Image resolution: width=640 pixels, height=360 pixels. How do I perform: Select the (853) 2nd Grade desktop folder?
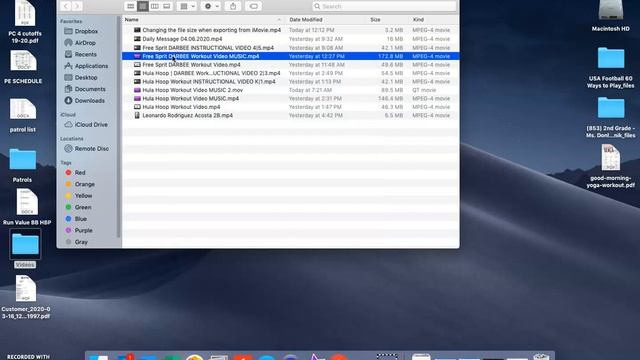coord(611,118)
